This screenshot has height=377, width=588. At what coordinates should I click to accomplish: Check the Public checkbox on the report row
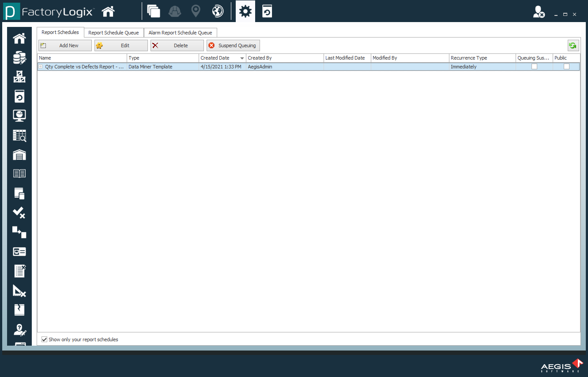(565, 67)
